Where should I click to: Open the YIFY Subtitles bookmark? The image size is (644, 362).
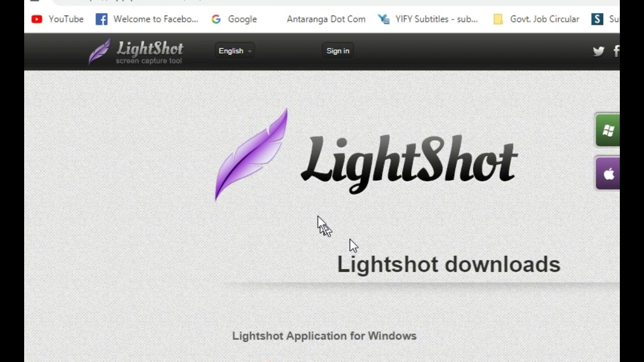[428, 19]
